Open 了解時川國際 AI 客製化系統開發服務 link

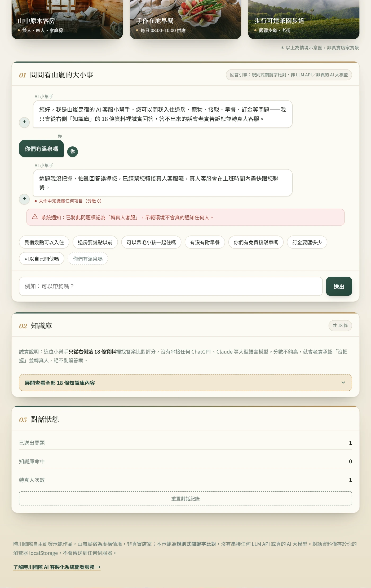57,567
